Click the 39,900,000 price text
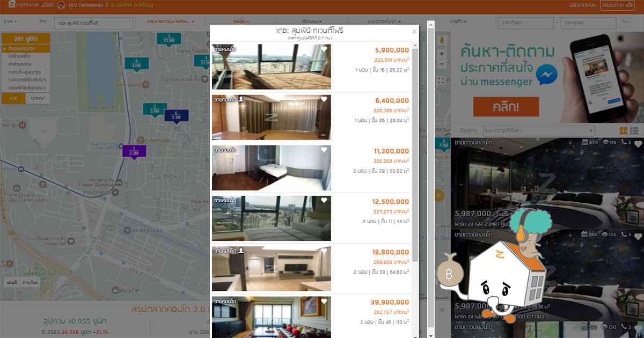644x338 pixels. click(390, 303)
